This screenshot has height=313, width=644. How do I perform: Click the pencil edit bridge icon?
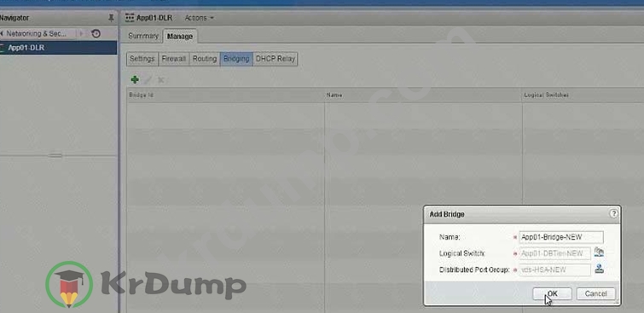click(x=148, y=79)
